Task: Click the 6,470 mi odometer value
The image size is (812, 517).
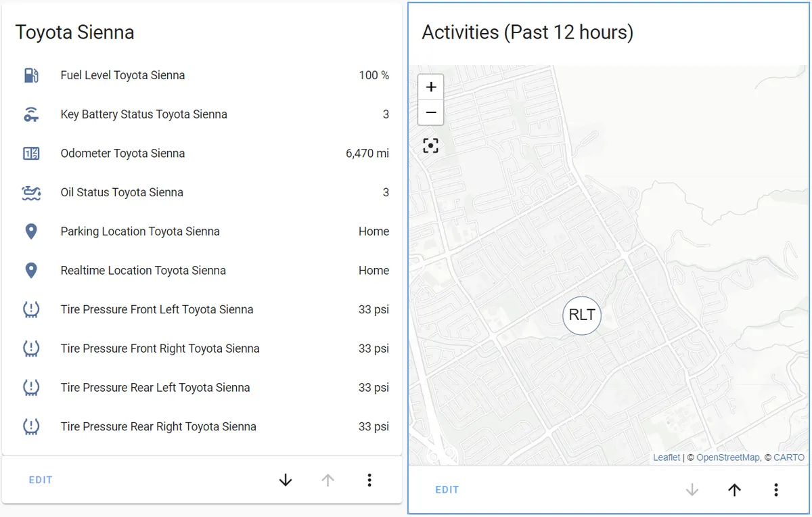Action: click(367, 154)
